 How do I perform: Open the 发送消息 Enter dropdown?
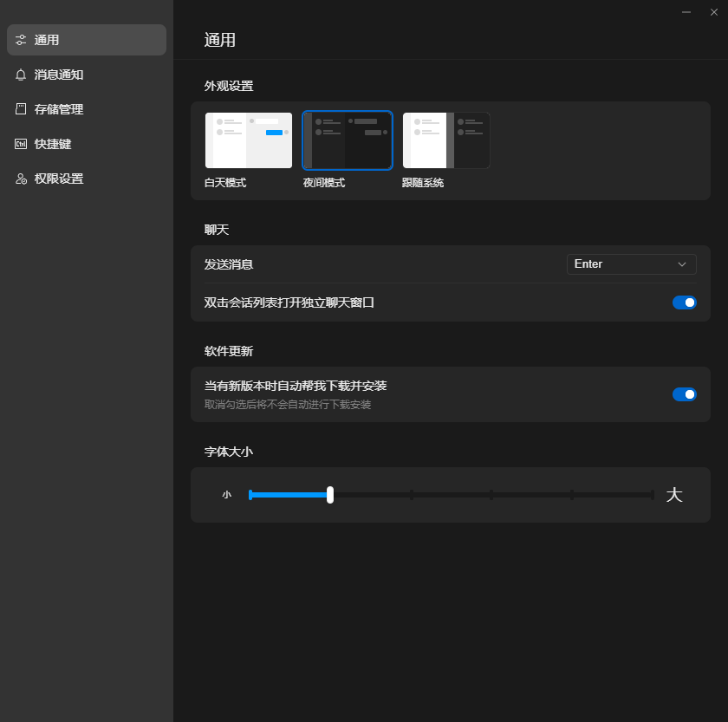(x=632, y=264)
